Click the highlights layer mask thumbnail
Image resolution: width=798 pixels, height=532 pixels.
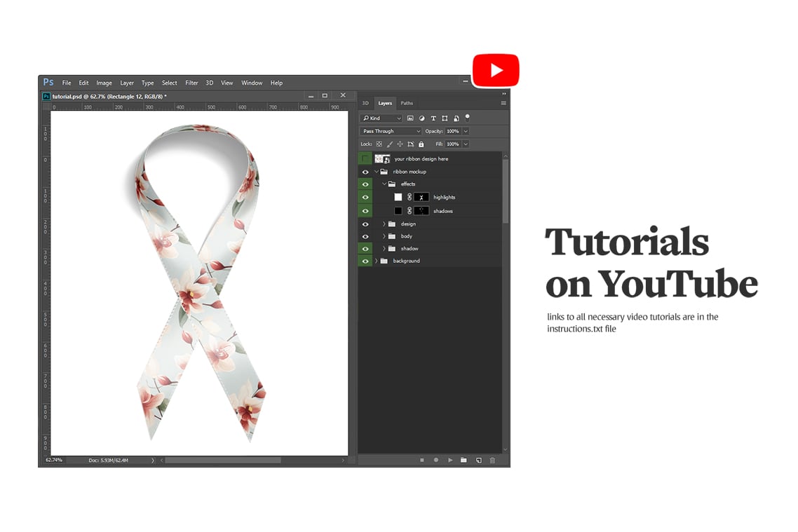coord(421,197)
